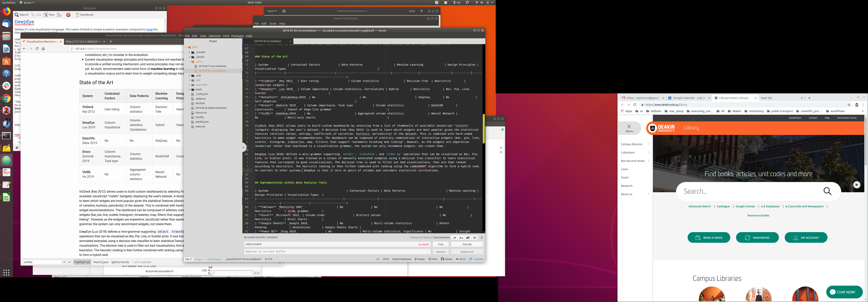The image size is (868, 302).
Task: Open 4 updates package notice
Action: click(x=476, y=259)
